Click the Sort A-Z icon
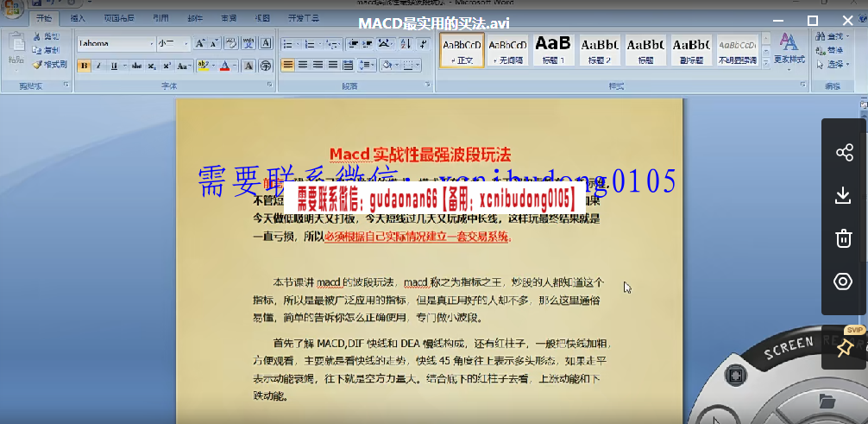This screenshot has height=424, width=868. coord(406,43)
